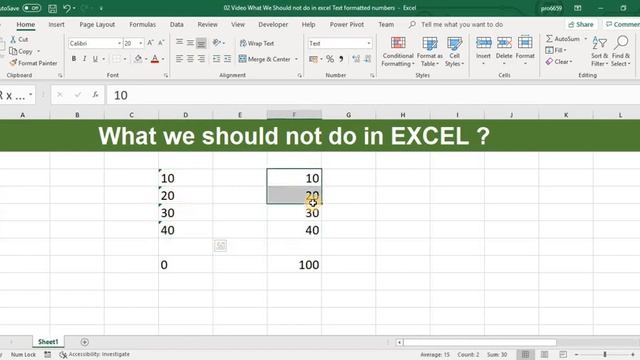The image size is (640, 360).
Task: Toggle Underline formatting
Action: coord(95,59)
